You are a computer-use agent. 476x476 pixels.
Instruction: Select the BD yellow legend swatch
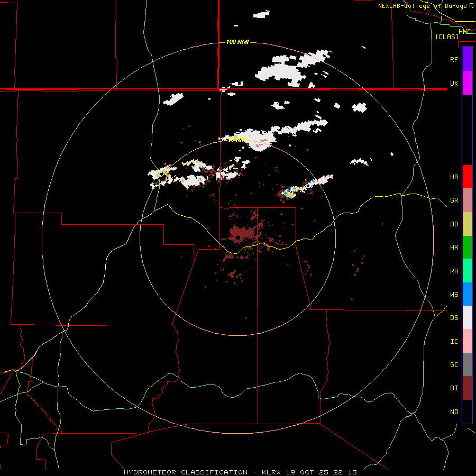tap(467, 224)
